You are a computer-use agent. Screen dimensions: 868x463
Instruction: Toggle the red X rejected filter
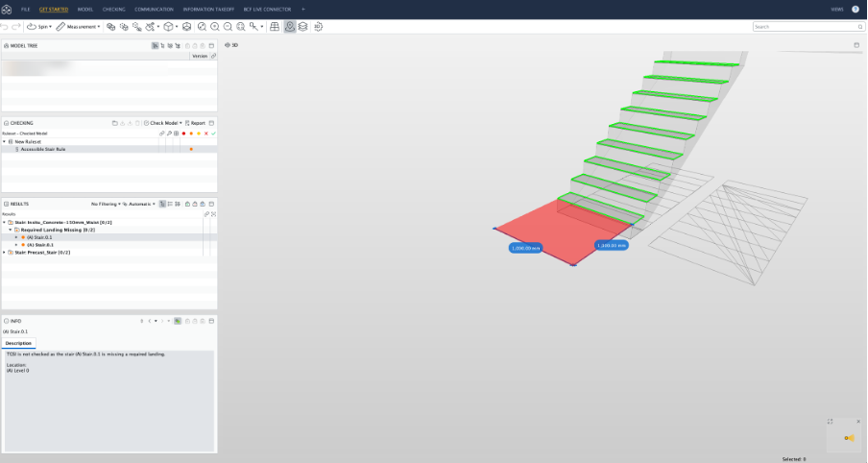[x=205, y=134]
